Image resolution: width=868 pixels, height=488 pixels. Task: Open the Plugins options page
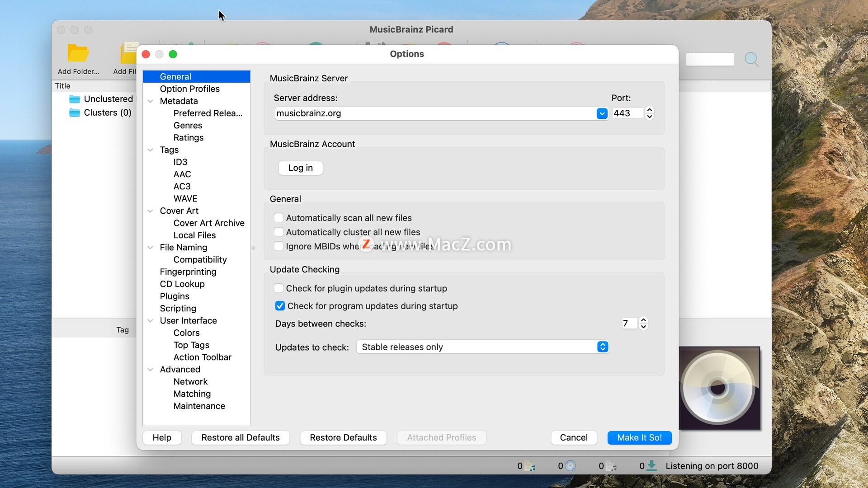pyautogui.click(x=175, y=296)
